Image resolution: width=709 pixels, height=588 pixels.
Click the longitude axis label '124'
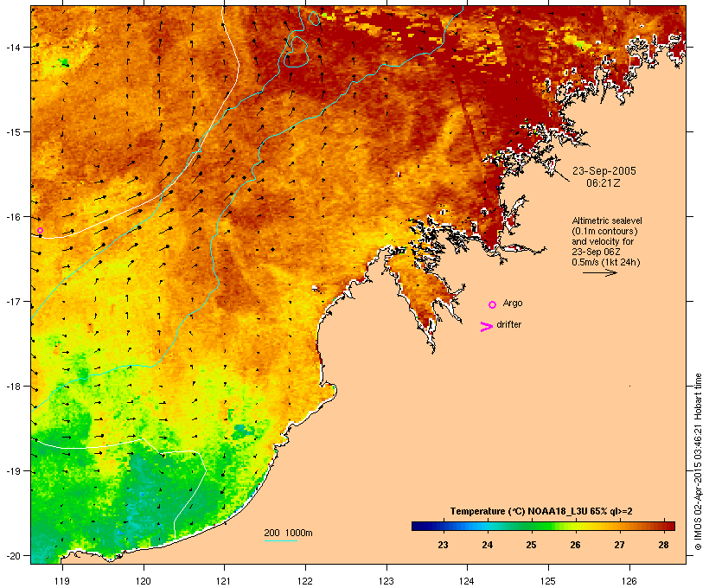(x=467, y=581)
